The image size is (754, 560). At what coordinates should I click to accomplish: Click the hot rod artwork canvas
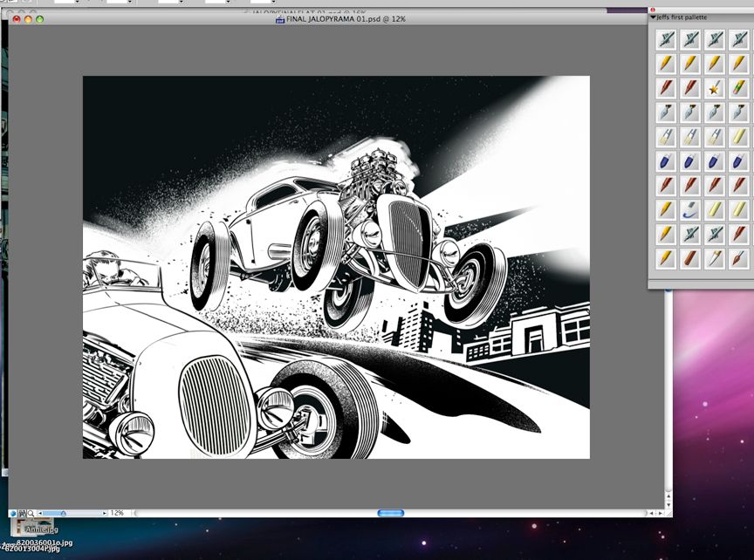click(336, 267)
